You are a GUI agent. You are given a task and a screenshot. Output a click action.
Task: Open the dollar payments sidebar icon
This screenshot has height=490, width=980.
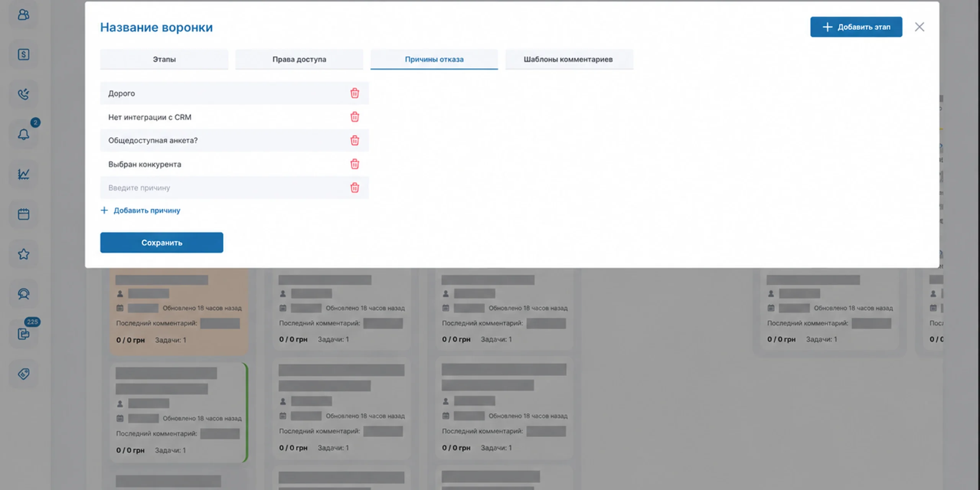click(23, 54)
